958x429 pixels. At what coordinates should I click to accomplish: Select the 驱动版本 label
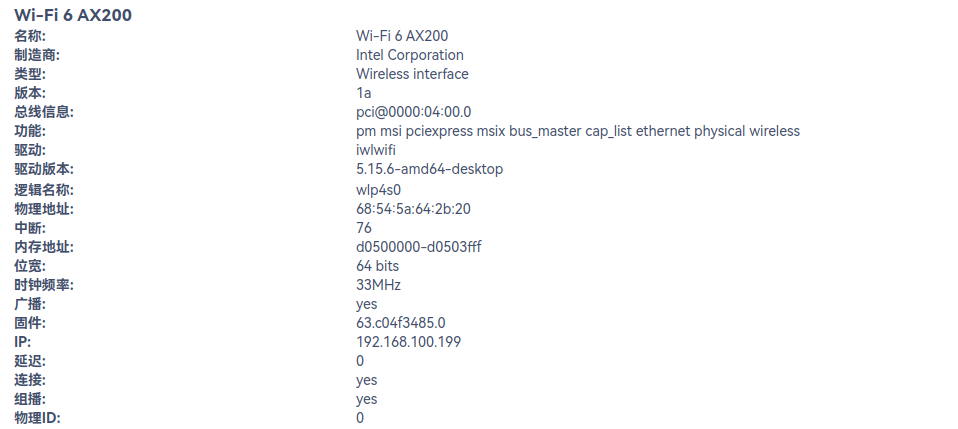pyautogui.click(x=44, y=169)
